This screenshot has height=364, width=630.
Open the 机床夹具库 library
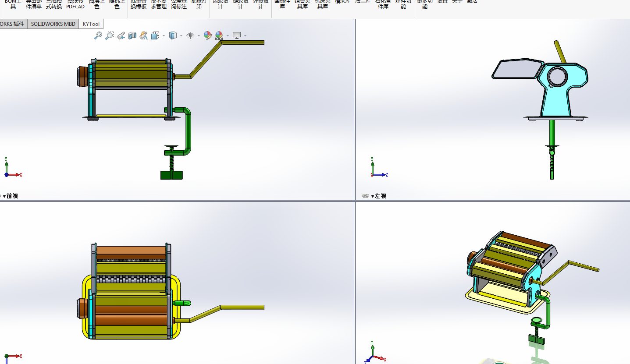click(323, 4)
